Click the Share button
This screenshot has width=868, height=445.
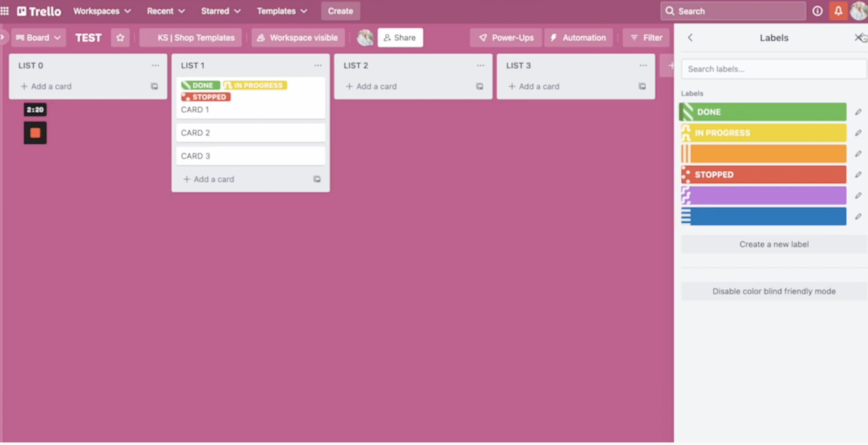point(400,37)
